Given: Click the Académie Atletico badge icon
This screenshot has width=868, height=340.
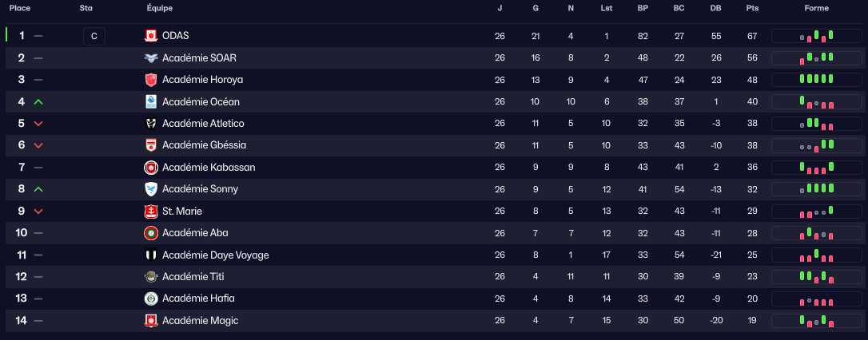Looking at the screenshot, I should [150, 124].
